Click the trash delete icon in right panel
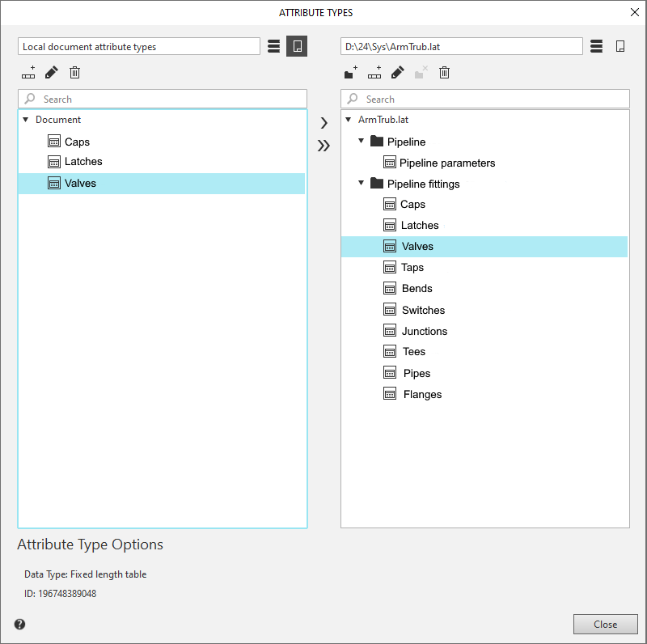 point(444,73)
